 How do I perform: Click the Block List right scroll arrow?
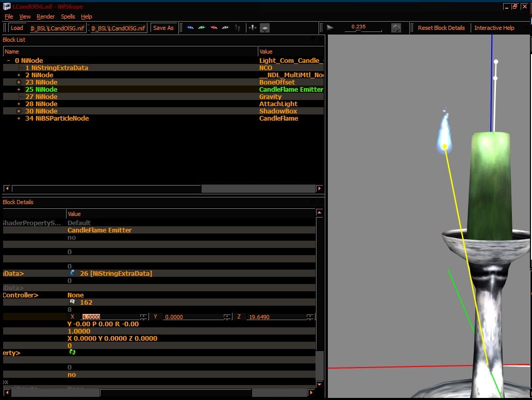tap(319, 188)
